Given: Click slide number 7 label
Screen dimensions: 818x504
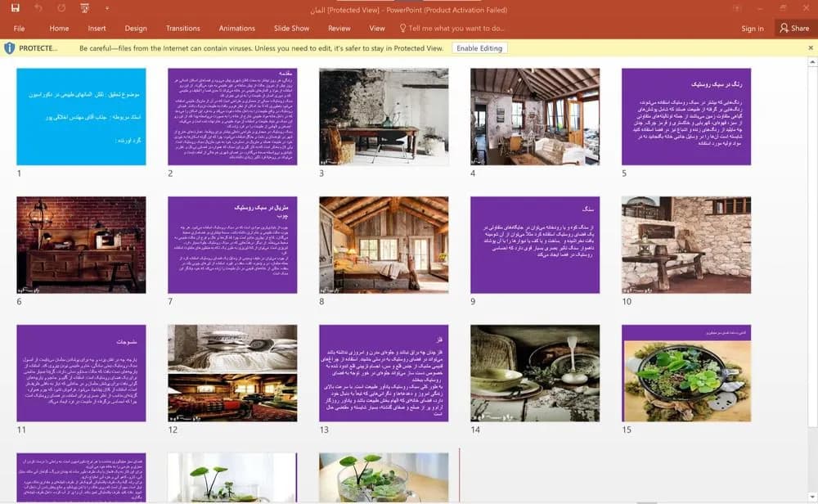Looking at the screenshot, I should click(x=170, y=302).
